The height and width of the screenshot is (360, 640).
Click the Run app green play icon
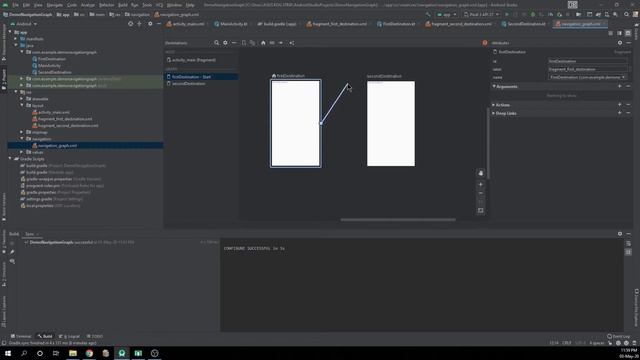507,14
